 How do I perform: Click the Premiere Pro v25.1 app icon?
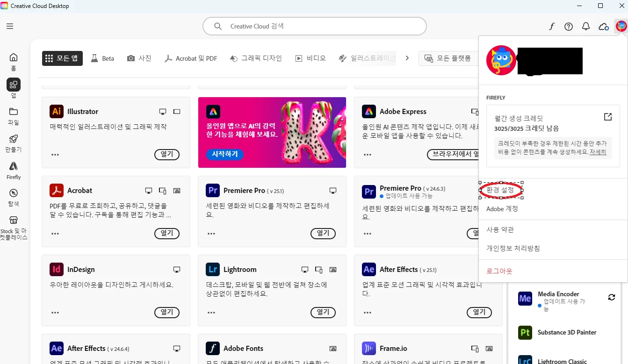click(213, 191)
